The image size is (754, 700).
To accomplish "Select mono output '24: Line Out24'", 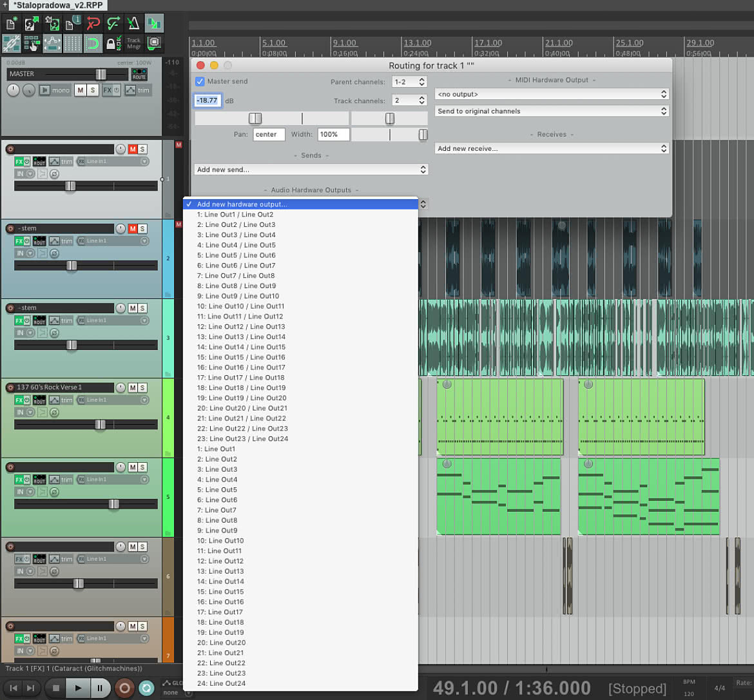I will click(x=300, y=683).
